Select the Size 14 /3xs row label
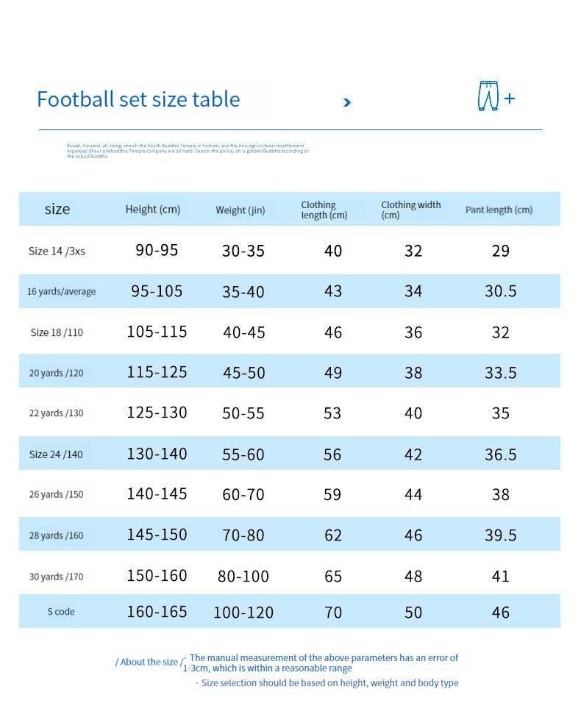The height and width of the screenshot is (728, 581). point(57,251)
